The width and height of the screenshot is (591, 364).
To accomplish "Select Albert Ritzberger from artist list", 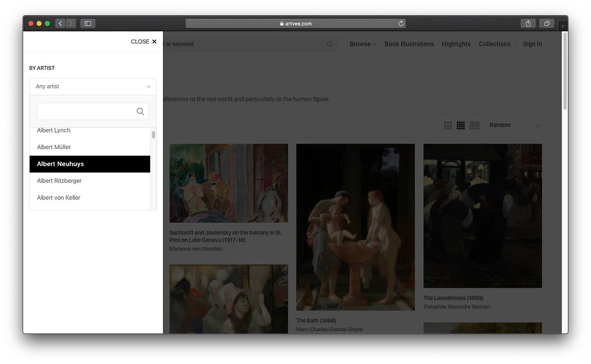I will (90, 181).
